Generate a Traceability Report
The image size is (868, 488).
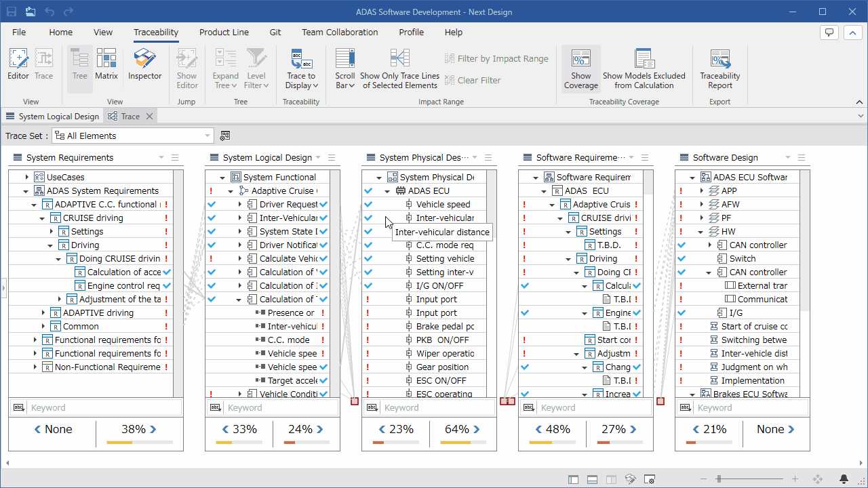pos(720,68)
